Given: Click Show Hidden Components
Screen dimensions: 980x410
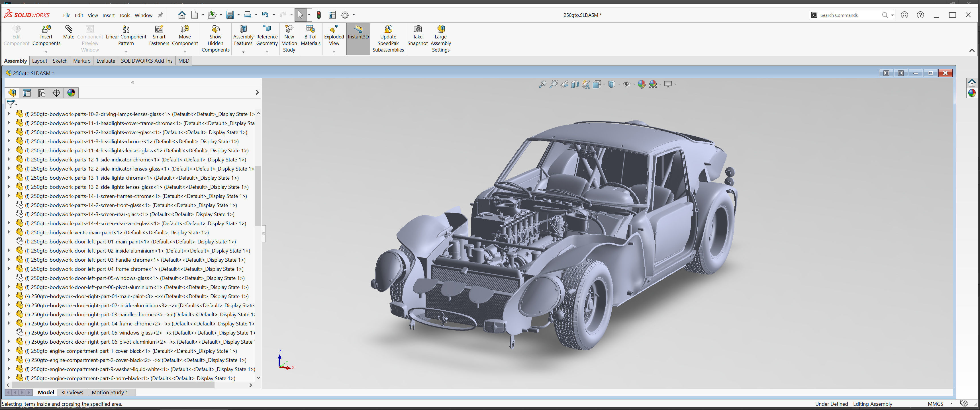Looking at the screenshot, I should (215, 39).
